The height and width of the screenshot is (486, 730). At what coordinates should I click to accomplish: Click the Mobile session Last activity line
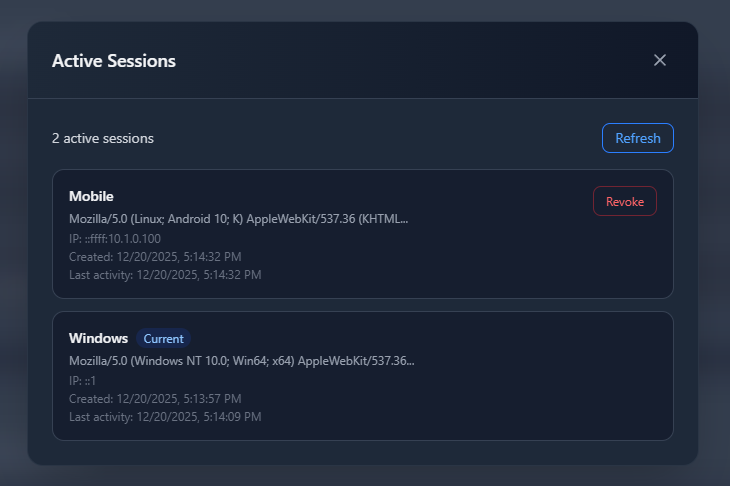tap(165, 274)
